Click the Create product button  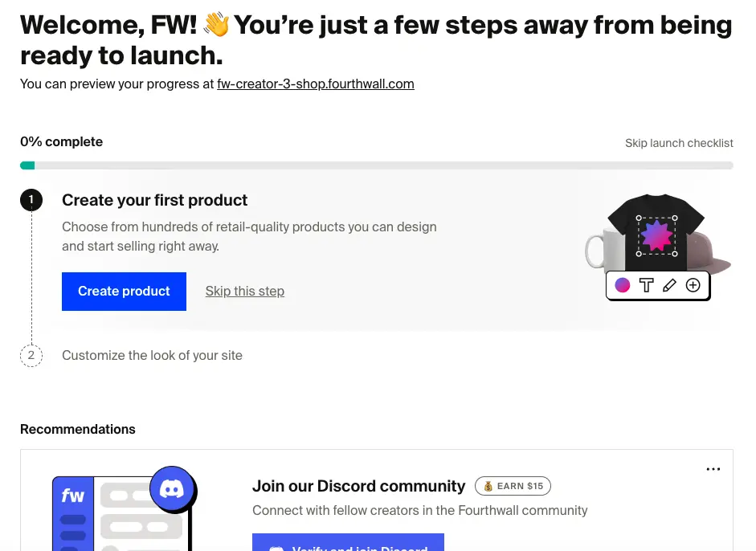124,291
